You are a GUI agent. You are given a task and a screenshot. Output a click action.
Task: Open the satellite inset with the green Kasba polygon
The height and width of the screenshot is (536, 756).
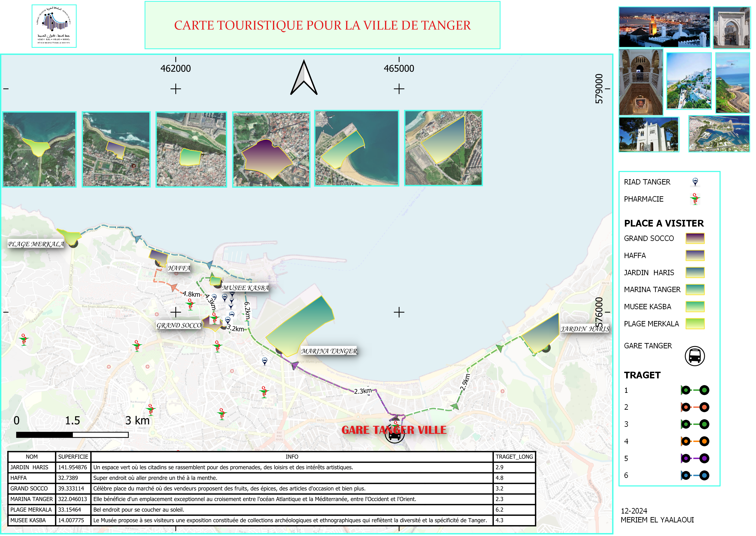pyautogui.click(x=191, y=150)
